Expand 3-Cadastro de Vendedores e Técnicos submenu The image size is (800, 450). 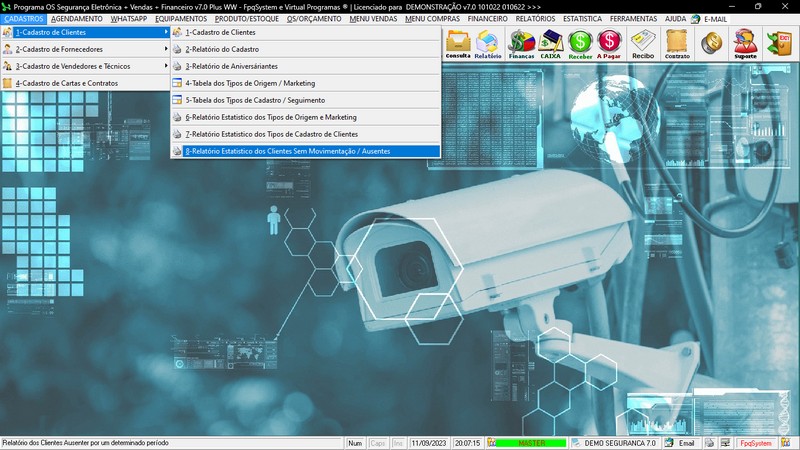pos(85,66)
